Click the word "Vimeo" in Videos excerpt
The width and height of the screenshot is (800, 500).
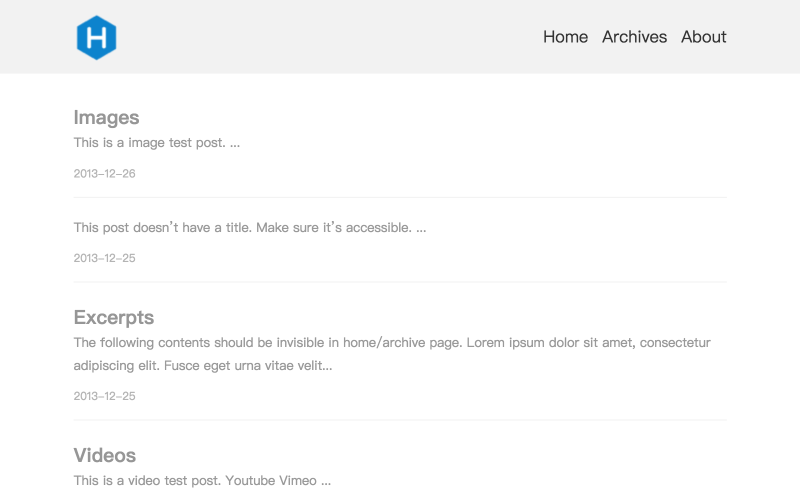(297, 481)
